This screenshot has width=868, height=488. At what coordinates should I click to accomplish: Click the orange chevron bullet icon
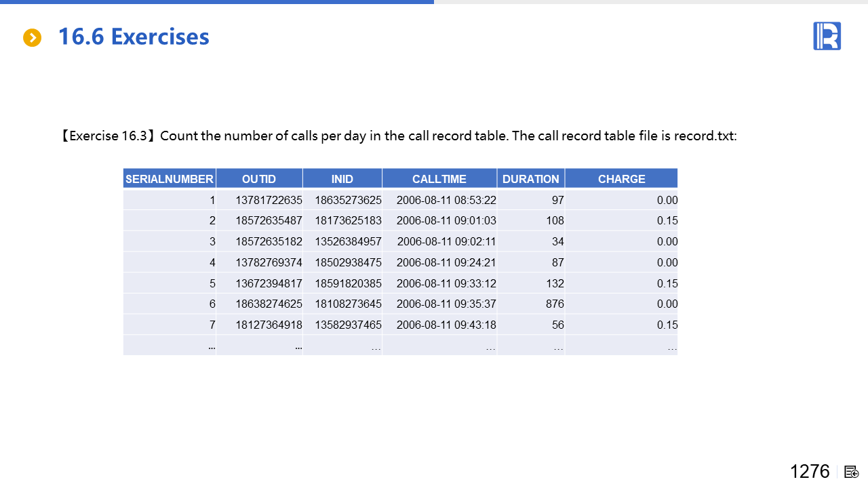[32, 38]
